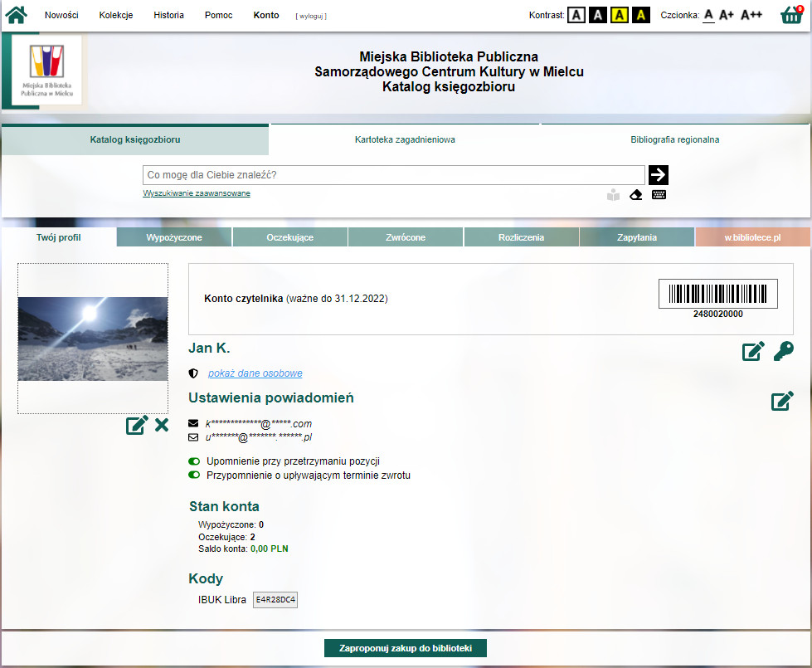Click the pokaż dane osobowe link

tap(255, 373)
